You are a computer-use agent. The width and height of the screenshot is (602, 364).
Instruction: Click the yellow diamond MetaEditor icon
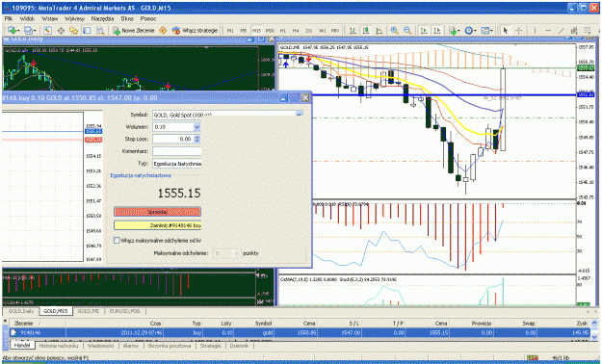tap(163, 31)
